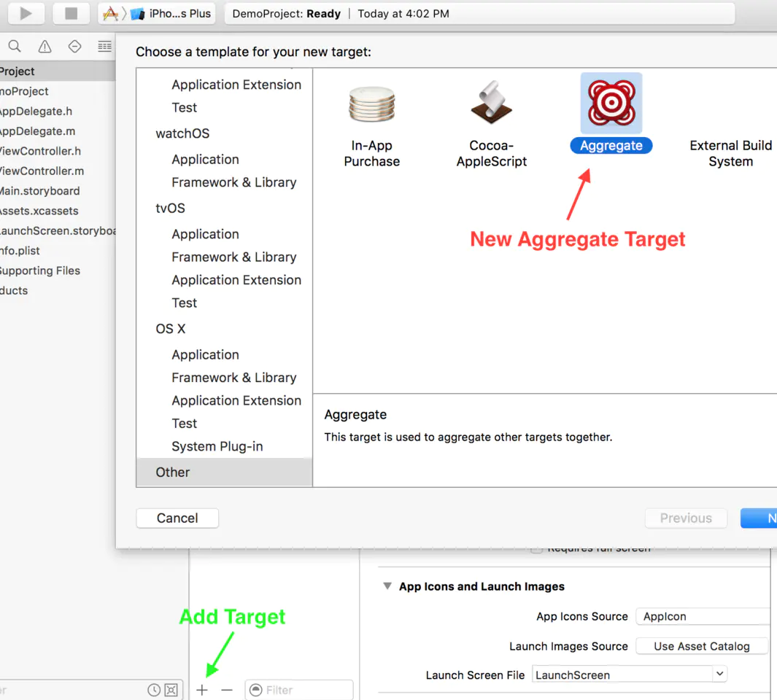Show recent files clock filter icon

pyautogui.click(x=154, y=690)
